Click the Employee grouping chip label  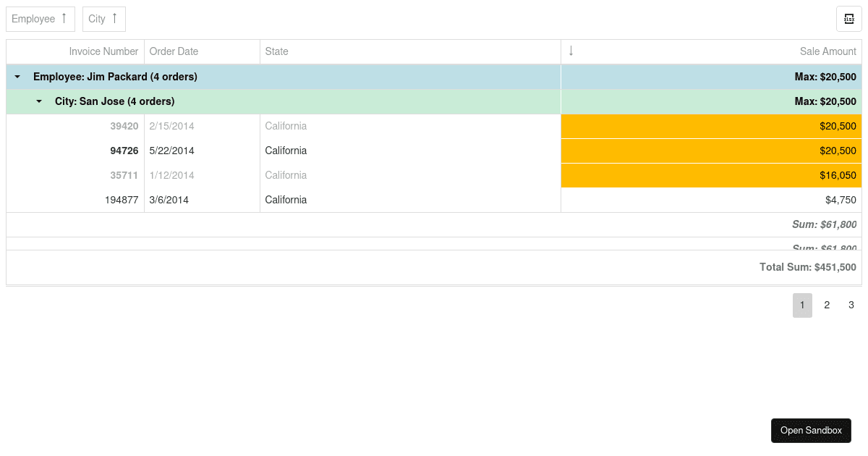[33, 19]
